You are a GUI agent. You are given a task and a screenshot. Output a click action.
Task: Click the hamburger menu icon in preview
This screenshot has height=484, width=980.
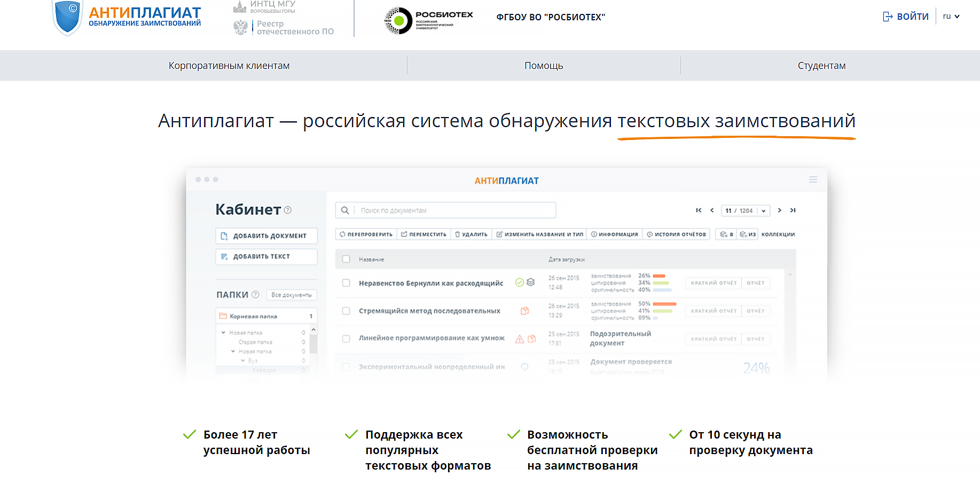tap(813, 180)
